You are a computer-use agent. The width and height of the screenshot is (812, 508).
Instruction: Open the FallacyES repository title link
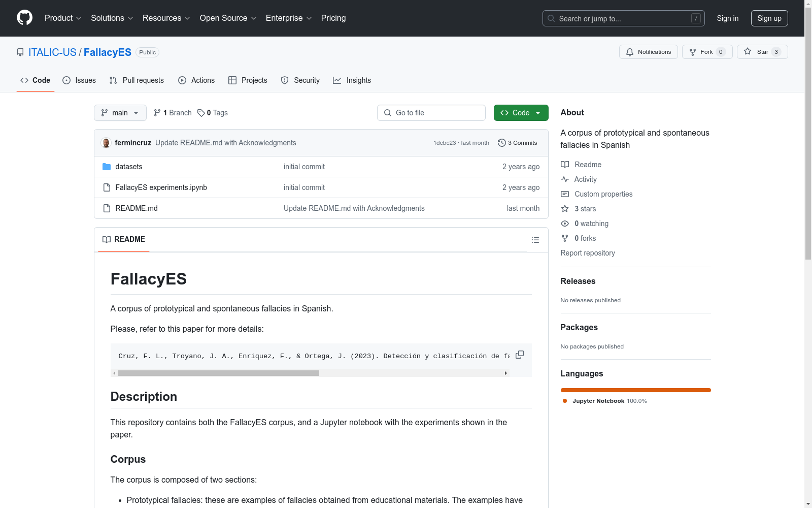[x=108, y=52]
